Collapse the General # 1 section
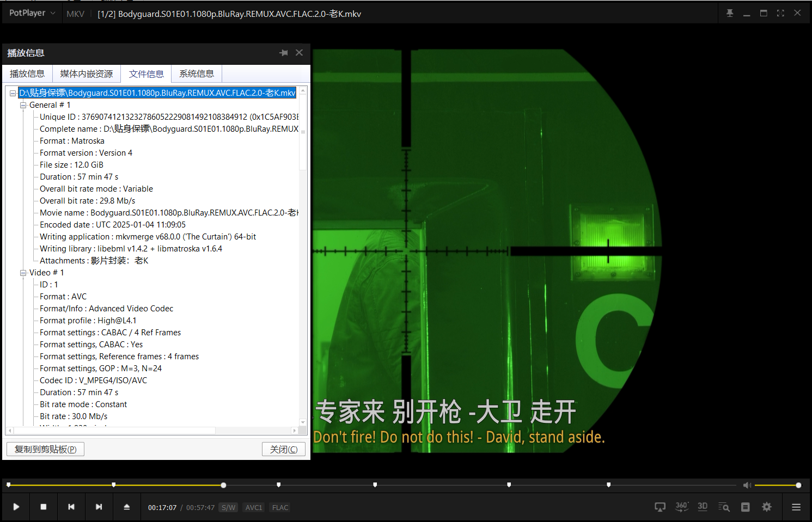Screen dimensions: 812x522 pos(23,105)
